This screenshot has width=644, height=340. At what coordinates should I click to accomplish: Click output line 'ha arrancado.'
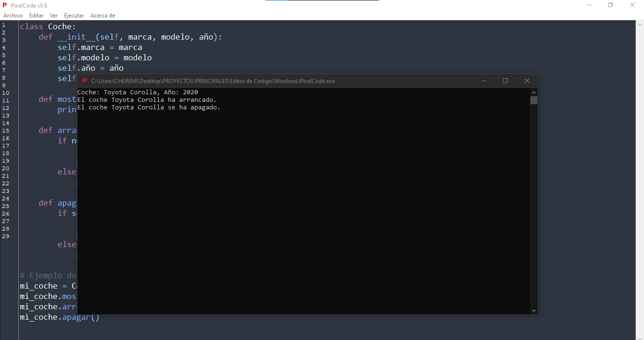click(147, 100)
